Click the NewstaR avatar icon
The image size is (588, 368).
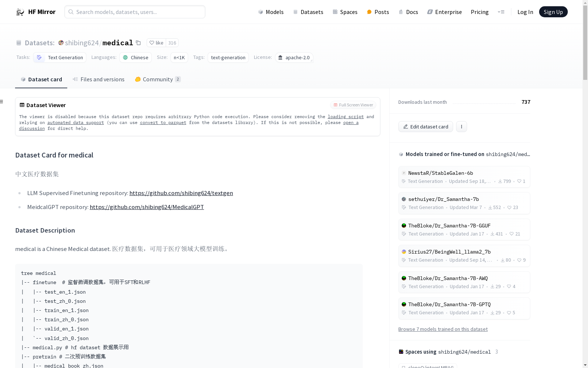[x=404, y=173]
